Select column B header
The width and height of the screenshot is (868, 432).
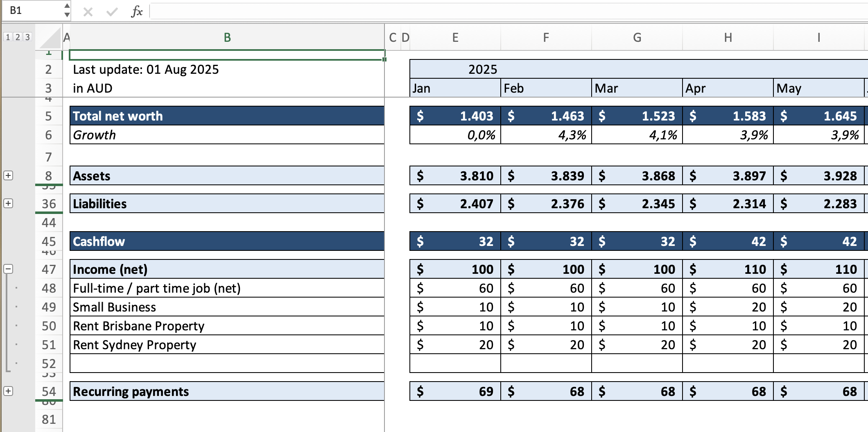[226, 37]
